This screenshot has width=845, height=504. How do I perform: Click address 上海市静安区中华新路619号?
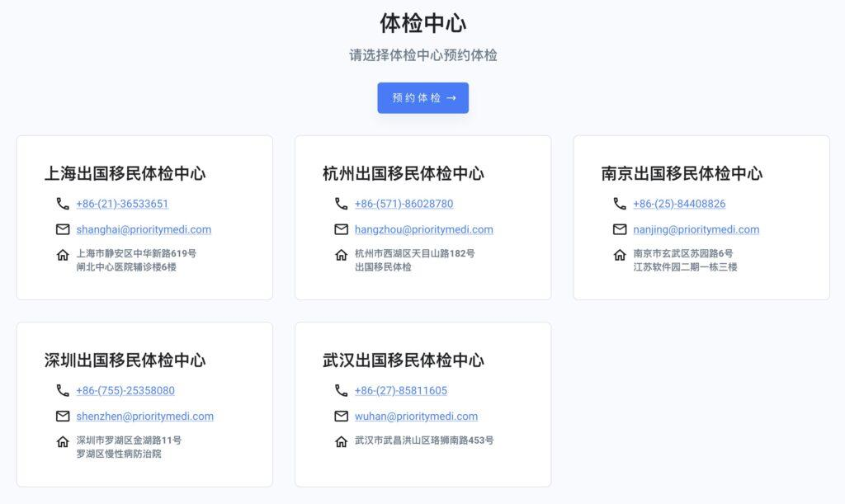click(x=136, y=253)
